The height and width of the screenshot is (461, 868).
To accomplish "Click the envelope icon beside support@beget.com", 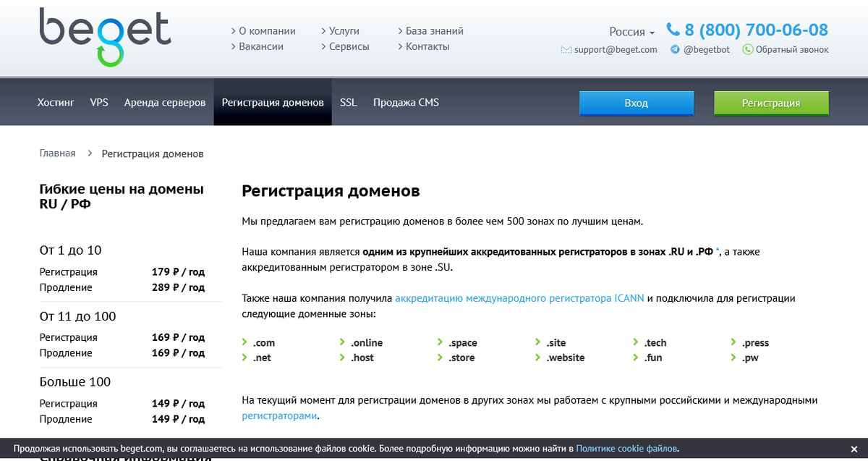I will 566,50.
